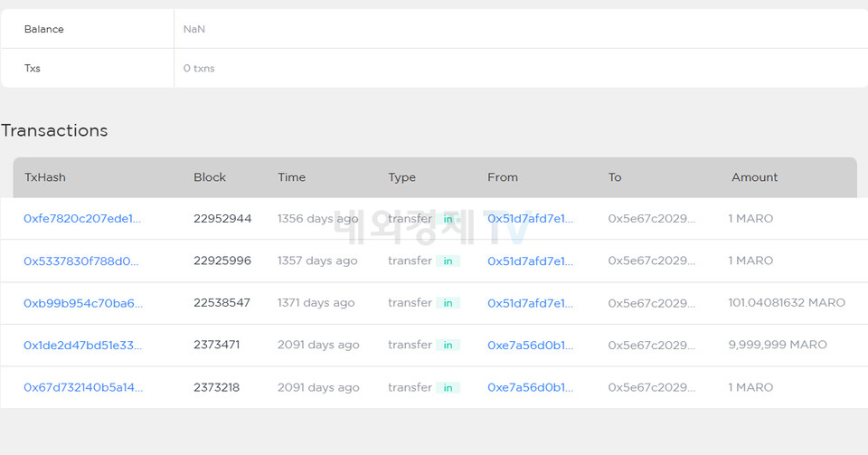Image resolution: width=868 pixels, height=455 pixels.
Task: Open From address of 9,999,999 MARO transfer
Action: tap(530, 345)
